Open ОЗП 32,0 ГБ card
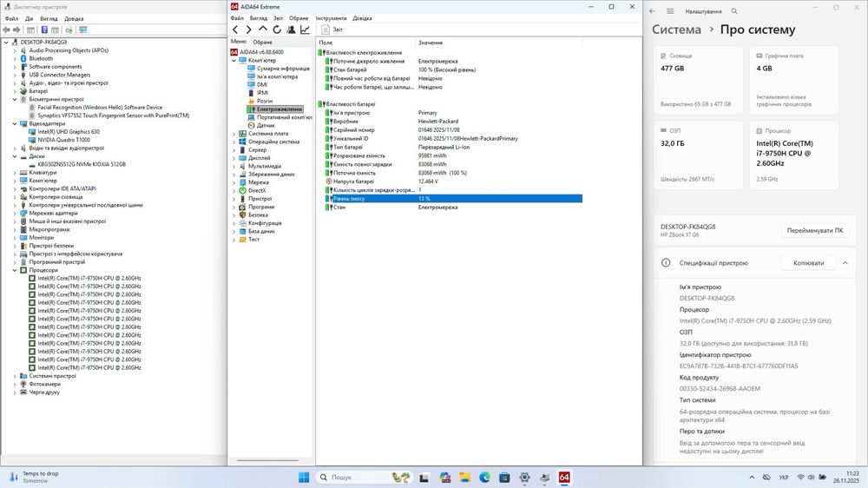This screenshot has width=868, height=488. (698, 155)
